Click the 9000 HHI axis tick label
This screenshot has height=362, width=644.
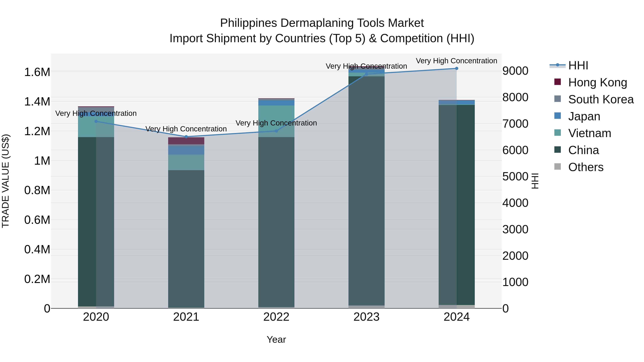[x=516, y=71]
